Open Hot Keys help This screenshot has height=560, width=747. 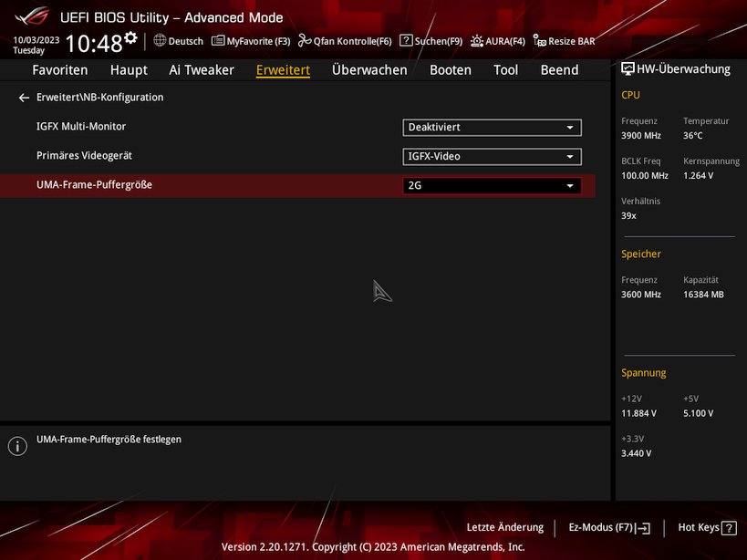705,527
